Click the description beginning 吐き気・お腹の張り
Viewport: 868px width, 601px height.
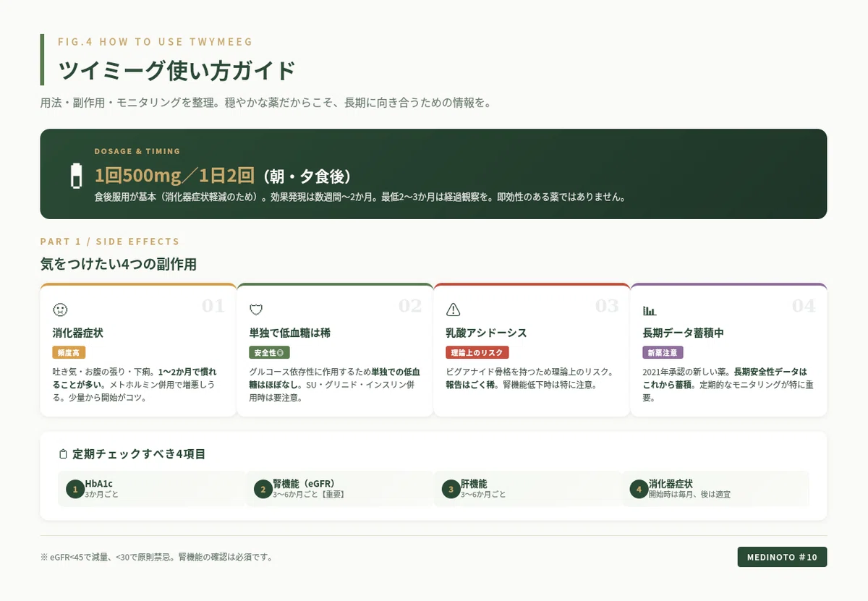pyautogui.click(x=135, y=384)
